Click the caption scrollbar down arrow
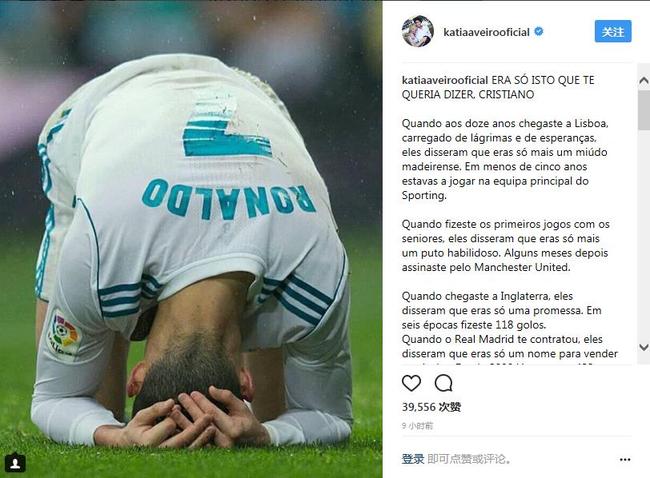 pyautogui.click(x=644, y=347)
